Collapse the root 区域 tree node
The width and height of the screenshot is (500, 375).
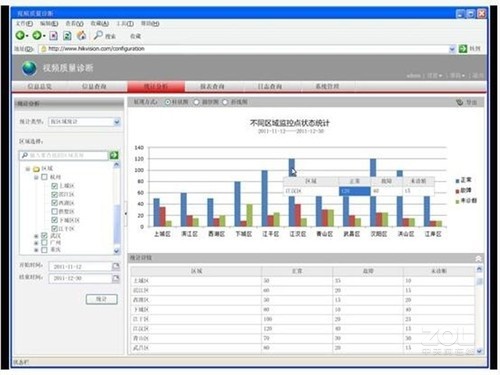click(28, 169)
